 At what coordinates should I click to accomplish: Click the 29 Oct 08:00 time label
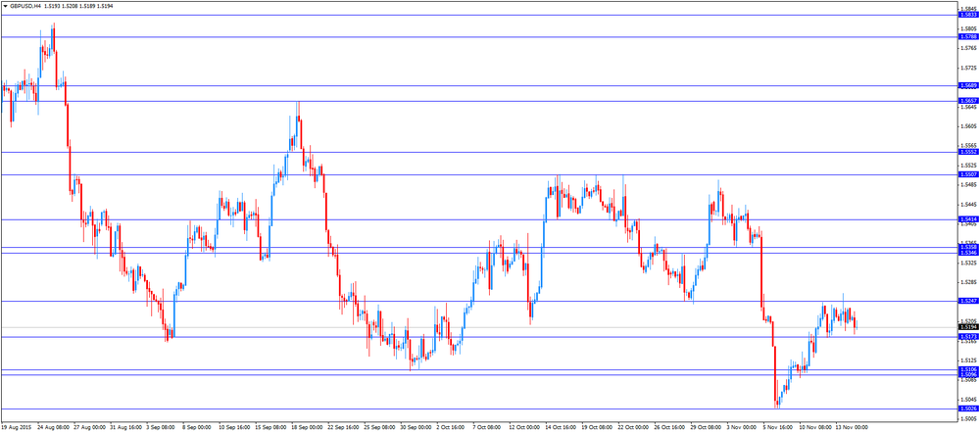click(x=705, y=428)
